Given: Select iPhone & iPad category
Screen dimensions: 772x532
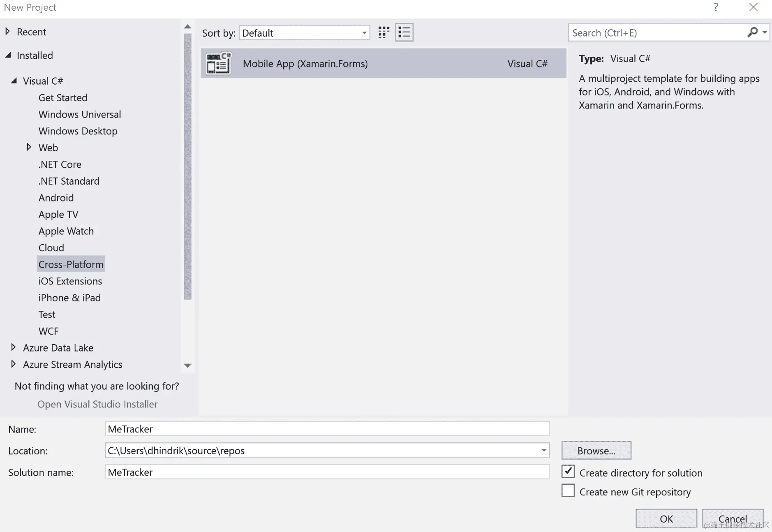Looking at the screenshot, I should (69, 298).
